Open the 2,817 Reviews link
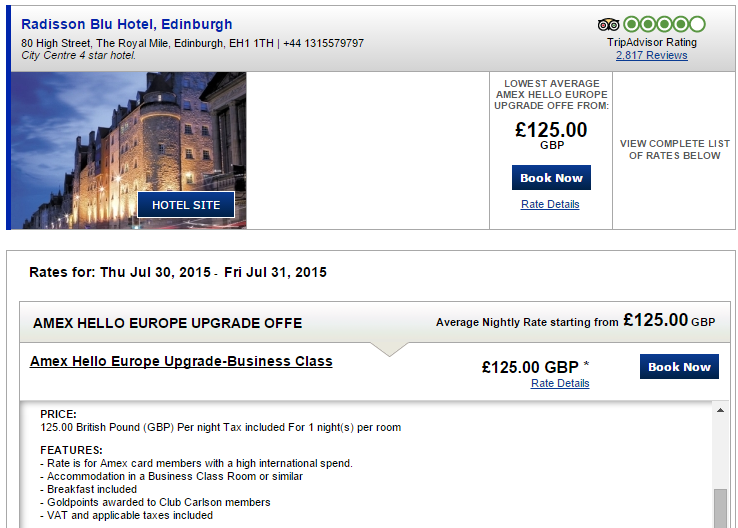Viewport: 738px width, 528px height. pyautogui.click(x=651, y=56)
